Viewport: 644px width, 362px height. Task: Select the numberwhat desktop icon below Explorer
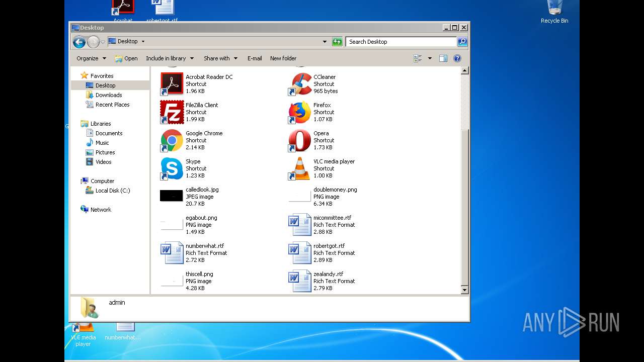point(123,332)
